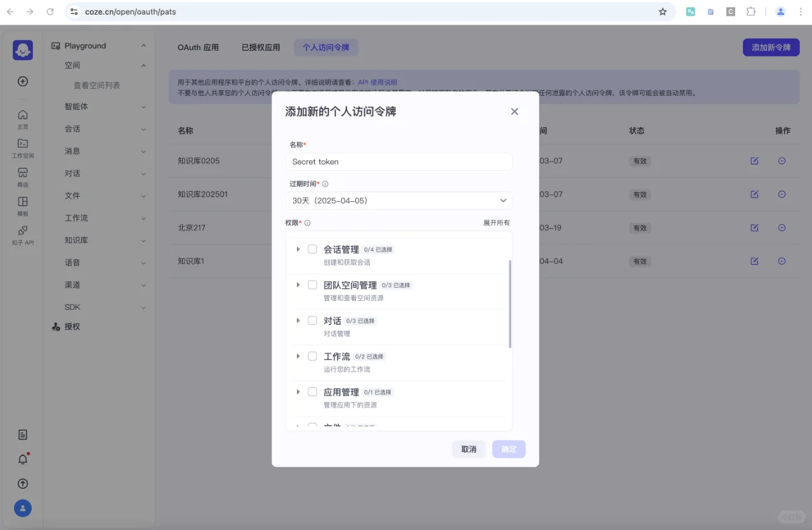
Task: Open notifications bell icon
Action: click(23, 459)
